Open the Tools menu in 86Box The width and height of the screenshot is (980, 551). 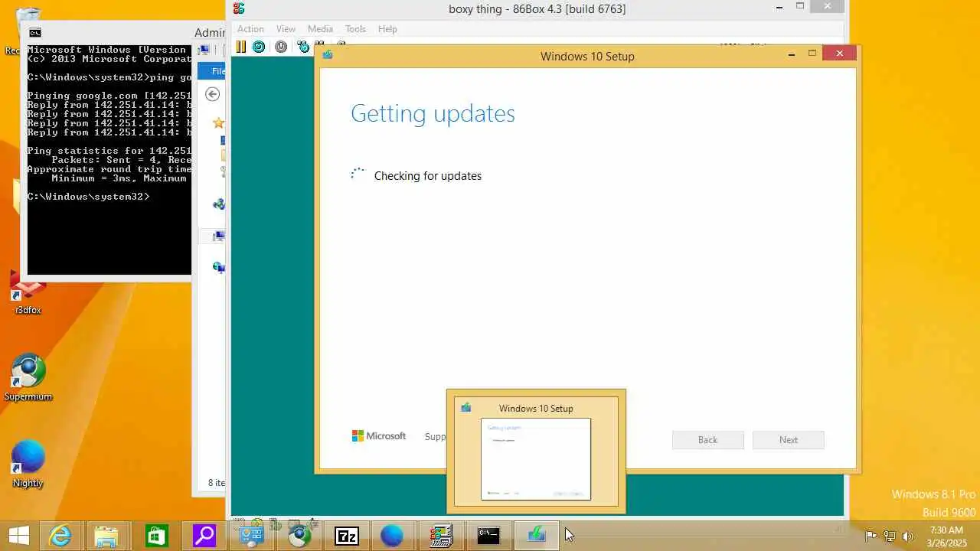[355, 29]
